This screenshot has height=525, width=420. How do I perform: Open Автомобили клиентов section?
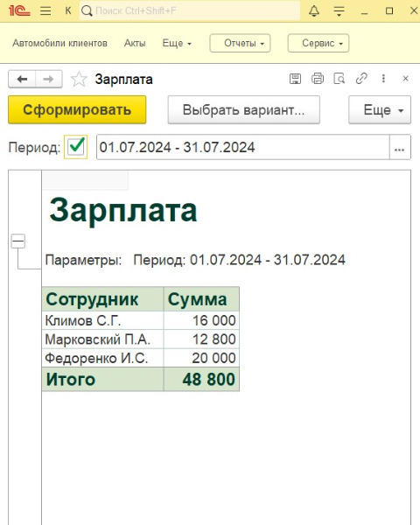(60, 43)
